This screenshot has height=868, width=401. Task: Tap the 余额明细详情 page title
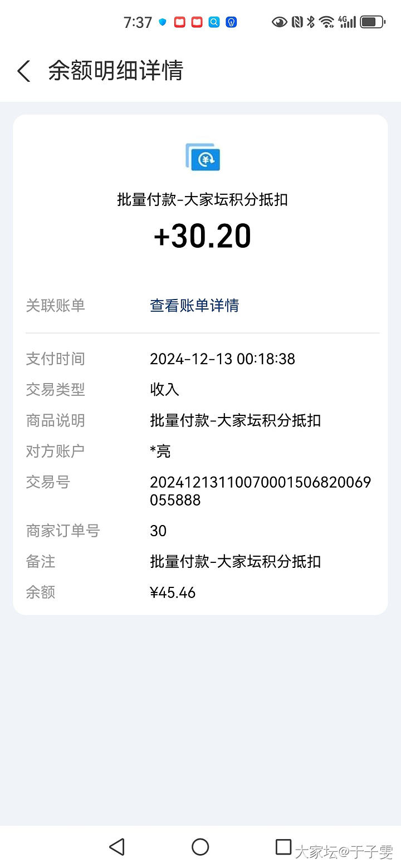coord(116,71)
